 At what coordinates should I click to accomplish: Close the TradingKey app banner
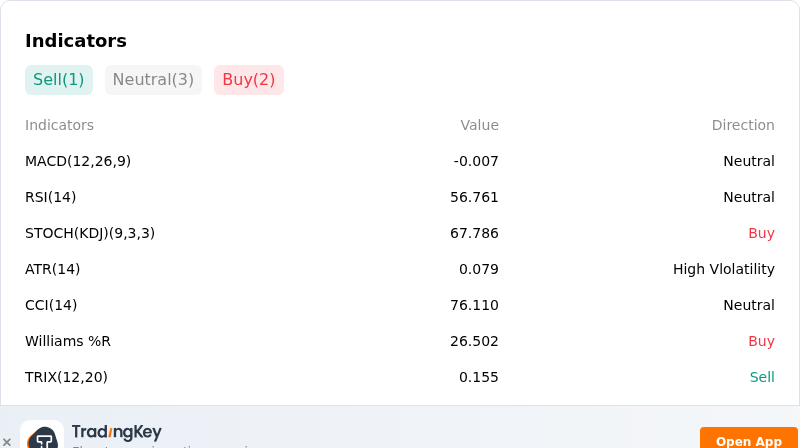(x=7, y=442)
